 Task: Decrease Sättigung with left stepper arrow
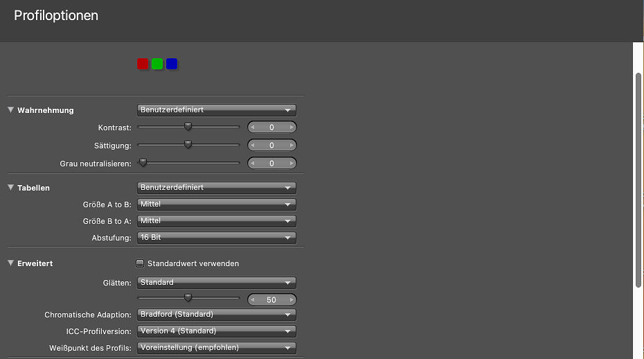[x=252, y=145]
